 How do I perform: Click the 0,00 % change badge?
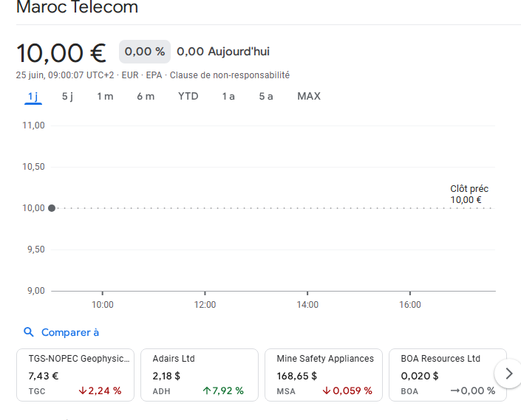[145, 52]
